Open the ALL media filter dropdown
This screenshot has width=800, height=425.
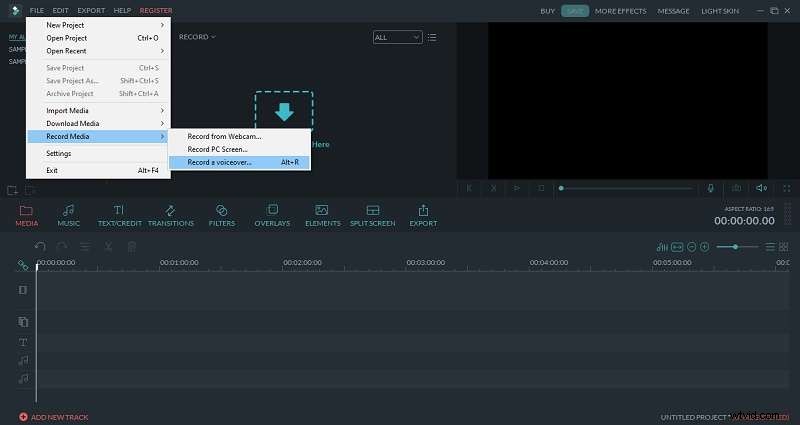[396, 37]
